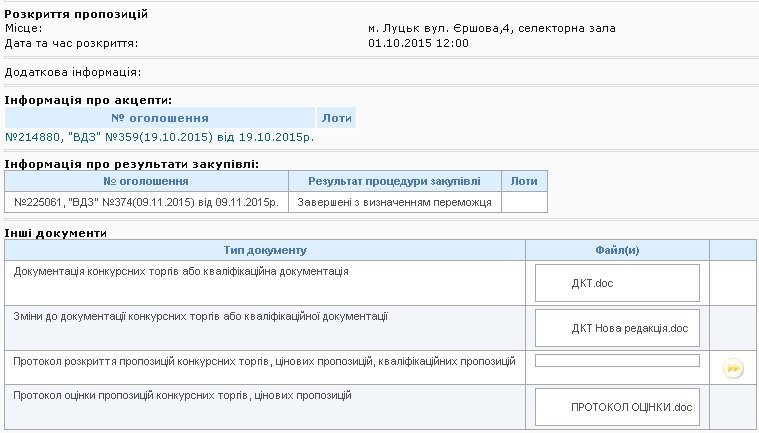Open the №214880 ВДЗ №359 announcement link

point(160,137)
